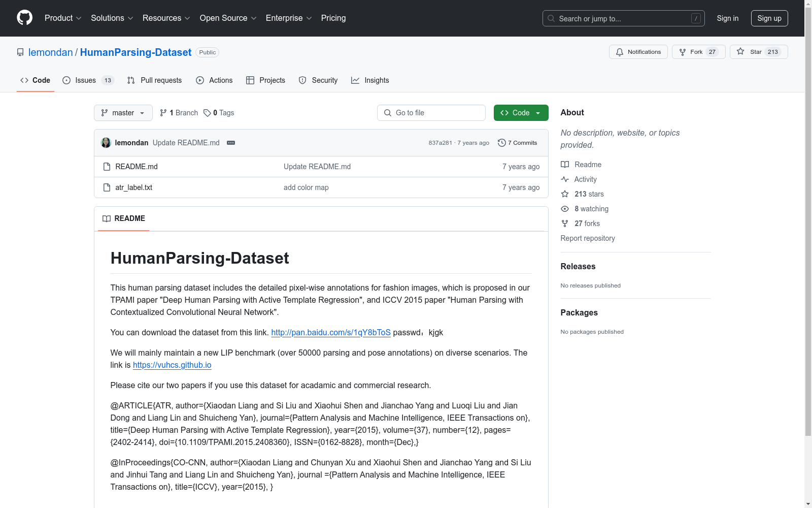Open the Projects tab

pos(265,80)
